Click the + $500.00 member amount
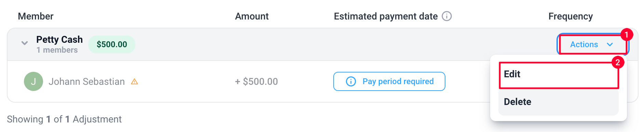Viewport: 644px width, 132px height. click(x=256, y=81)
